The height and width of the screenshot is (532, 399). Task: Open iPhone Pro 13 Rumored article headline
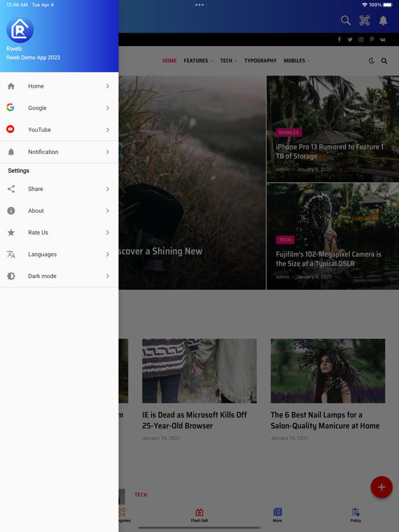click(329, 152)
